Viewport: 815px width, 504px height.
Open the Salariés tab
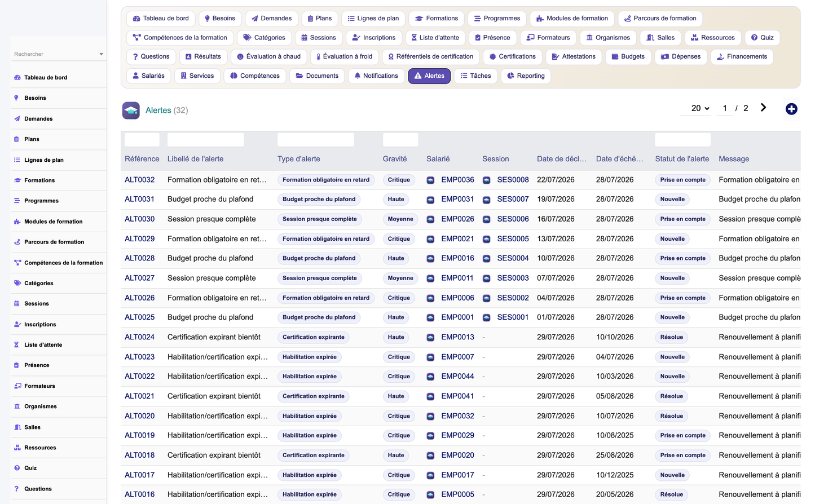pyautogui.click(x=148, y=76)
